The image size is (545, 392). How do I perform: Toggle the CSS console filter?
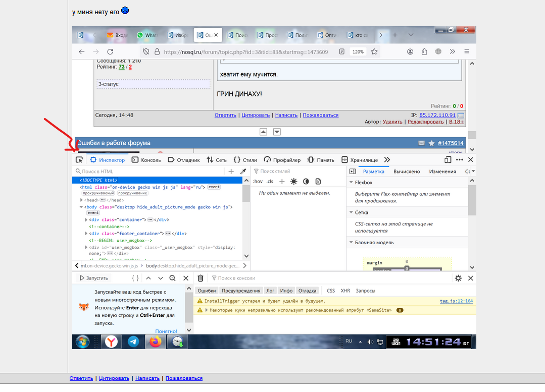(331, 291)
